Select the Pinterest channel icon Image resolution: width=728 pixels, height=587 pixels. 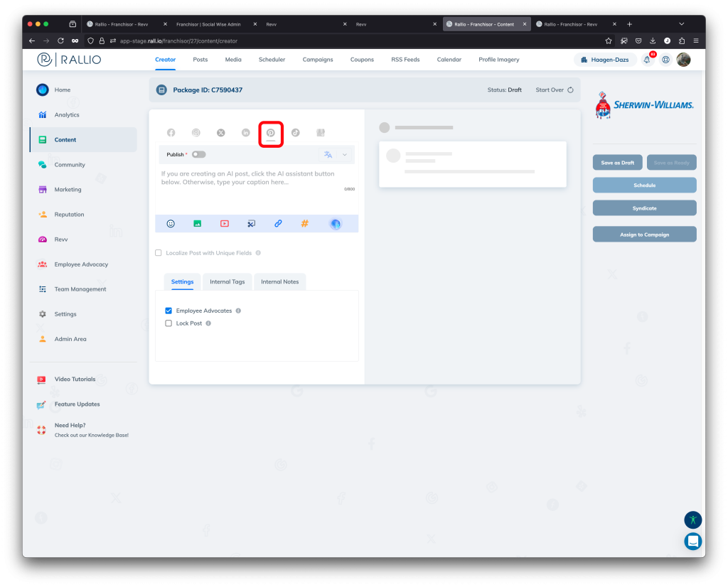coord(271,132)
